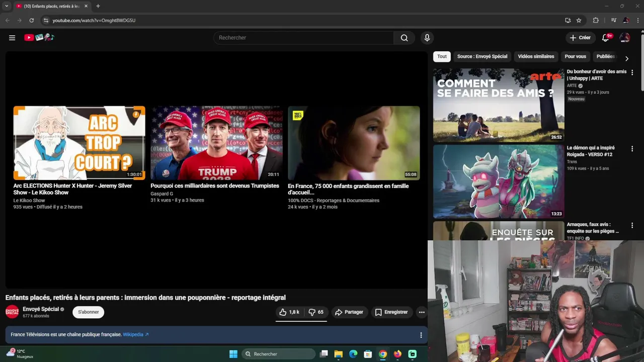
Task: Open more actions menu beside Enregistrer
Action: click(422, 312)
